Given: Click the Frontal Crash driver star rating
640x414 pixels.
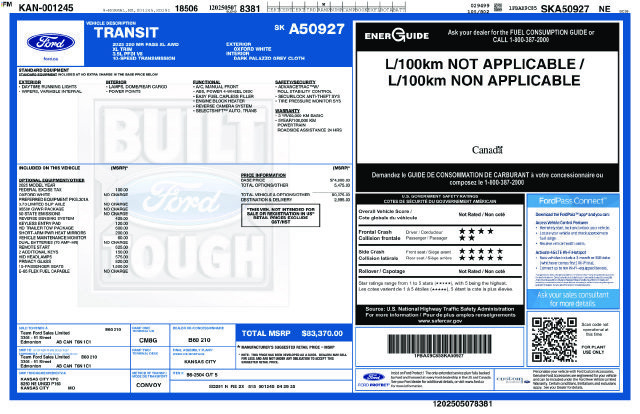Looking at the screenshot, I should [476, 231].
